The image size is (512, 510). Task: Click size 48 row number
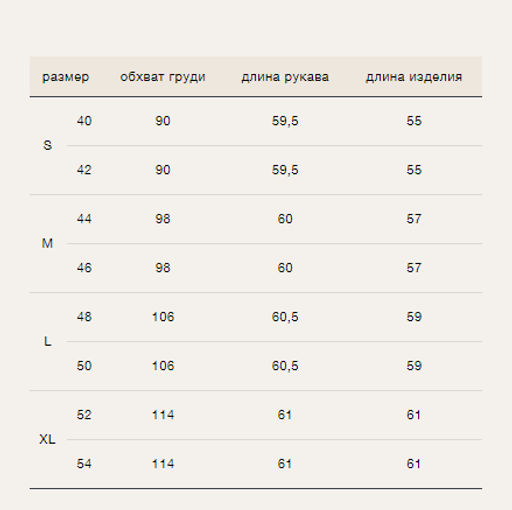(x=84, y=317)
